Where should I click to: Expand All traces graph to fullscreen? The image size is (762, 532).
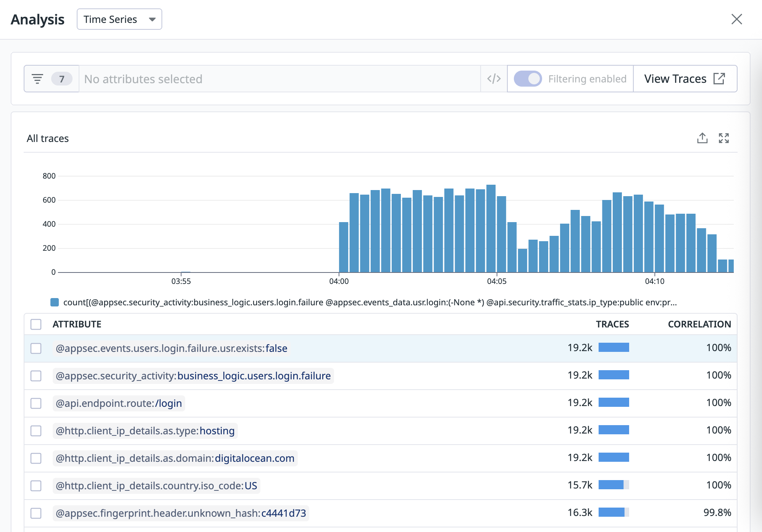[723, 138]
